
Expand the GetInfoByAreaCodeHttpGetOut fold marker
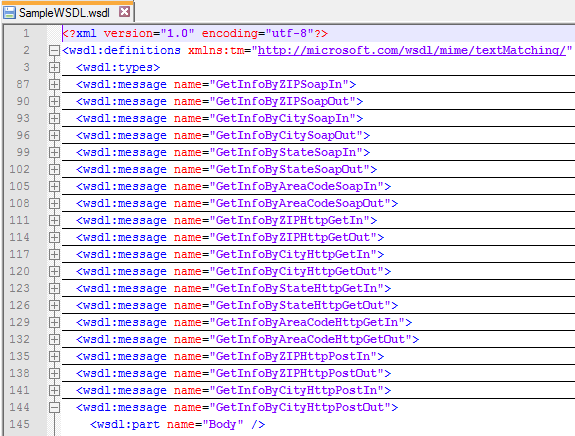coord(54,339)
